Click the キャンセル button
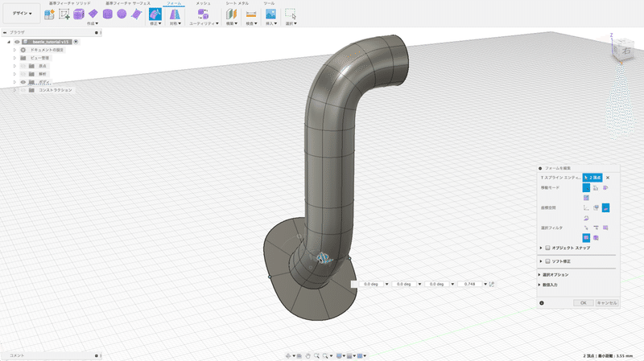The image size is (644, 361). click(606, 303)
